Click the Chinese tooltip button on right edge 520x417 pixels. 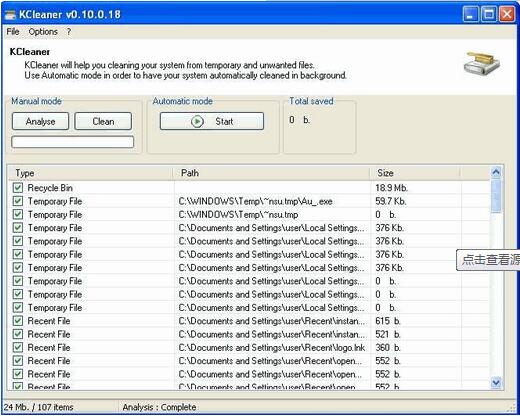(488, 260)
